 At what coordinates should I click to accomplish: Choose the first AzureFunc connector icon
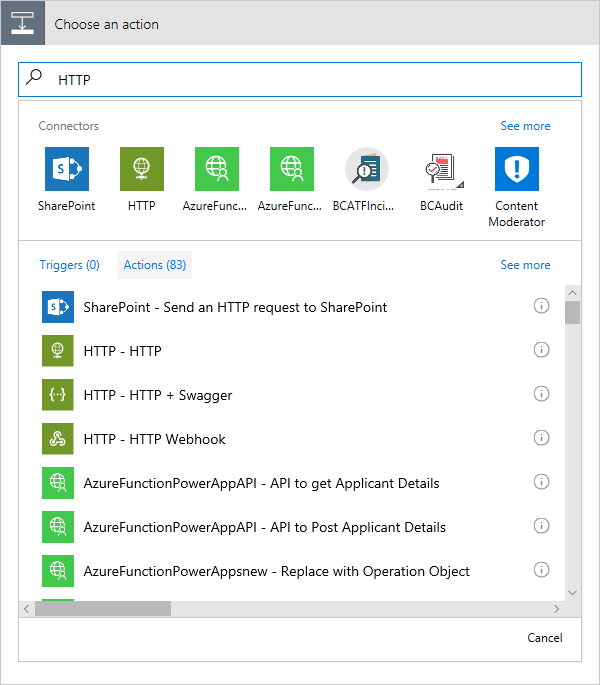[x=217, y=169]
